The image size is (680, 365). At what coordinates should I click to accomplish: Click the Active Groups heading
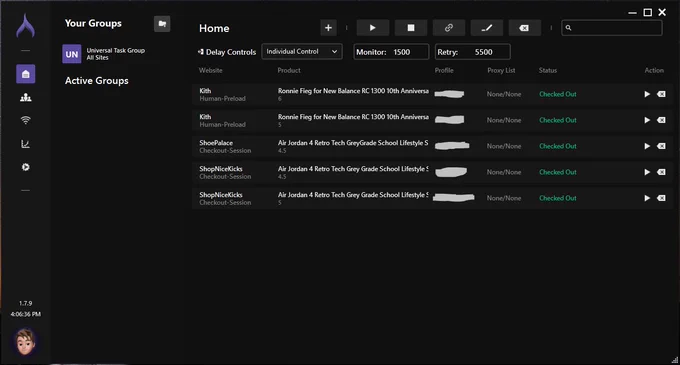point(97,81)
